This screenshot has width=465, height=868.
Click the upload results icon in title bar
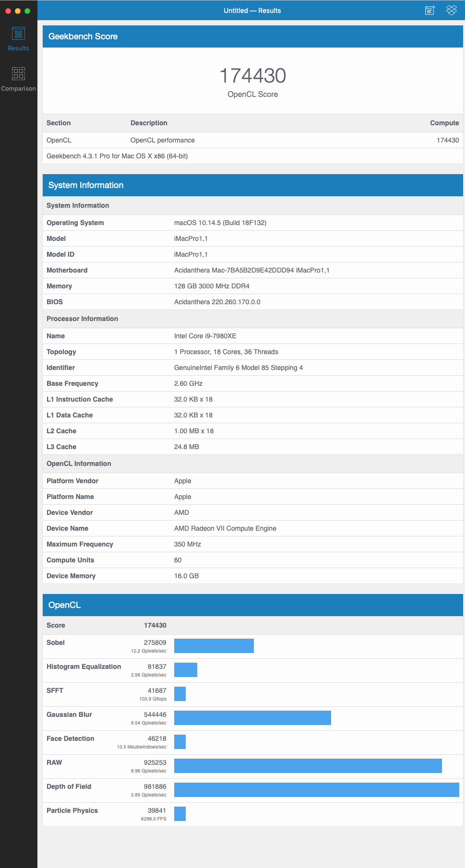point(430,11)
